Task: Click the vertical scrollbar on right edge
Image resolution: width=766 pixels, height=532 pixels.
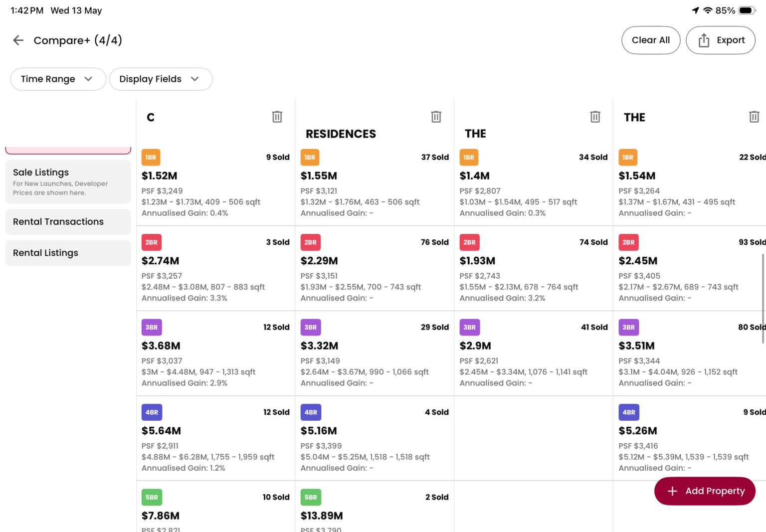Action: (763, 298)
